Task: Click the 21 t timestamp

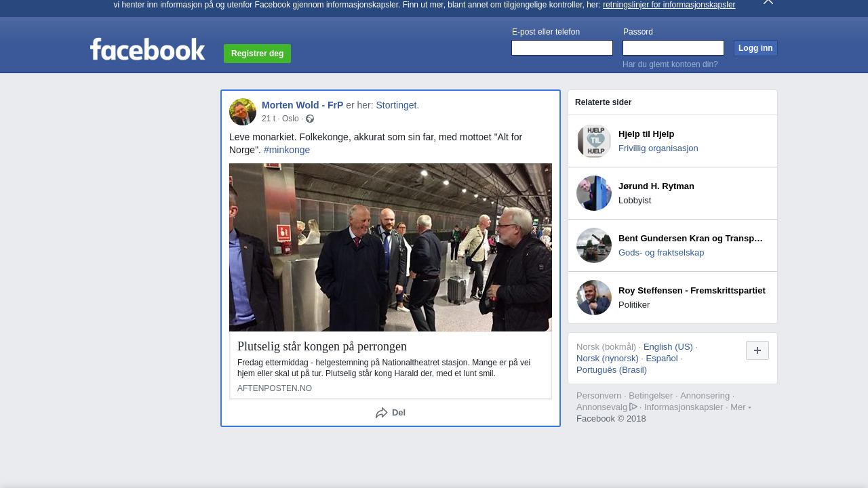Action: pos(269,119)
